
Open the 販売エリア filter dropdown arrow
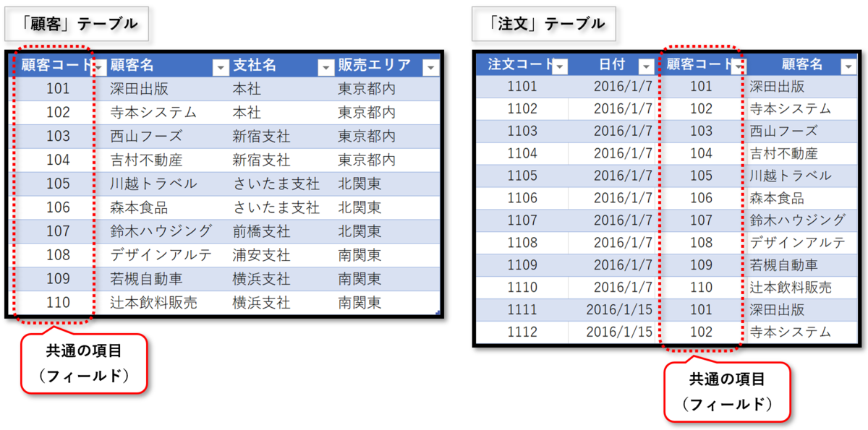(x=431, y=67)
